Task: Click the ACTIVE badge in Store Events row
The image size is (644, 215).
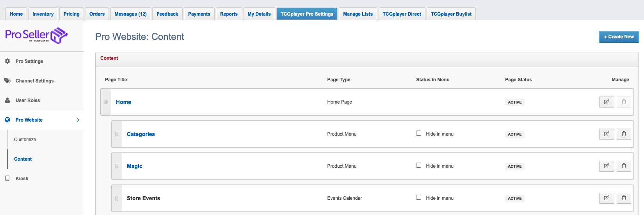Action: [515, 198]
